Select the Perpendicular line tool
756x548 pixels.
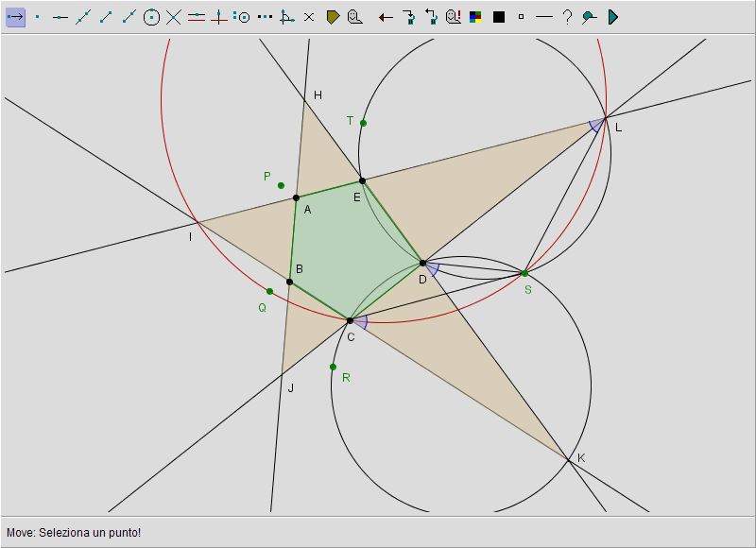pos(219,17)
